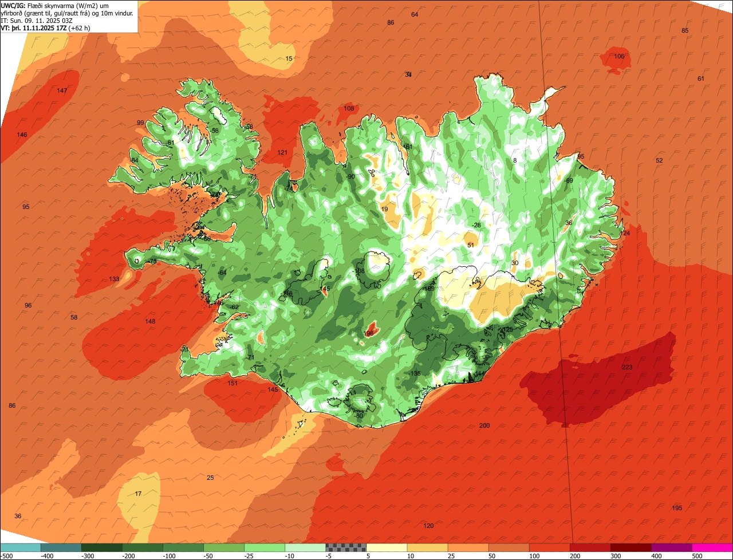Viewport: 733px width, 560px height.
Task: Pick the darkest green -300 legend swatch
Action: [x=101, y=547]
